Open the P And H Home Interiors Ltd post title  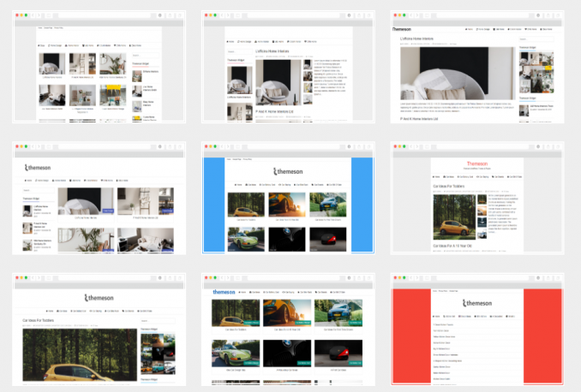click(x=274, y=111)
